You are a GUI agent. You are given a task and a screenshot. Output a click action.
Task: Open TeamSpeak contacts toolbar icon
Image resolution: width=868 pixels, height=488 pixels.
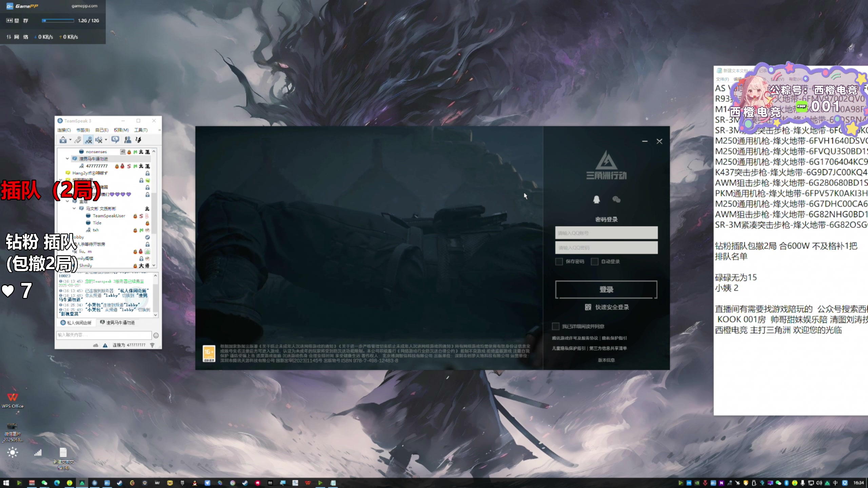[127, 140]
